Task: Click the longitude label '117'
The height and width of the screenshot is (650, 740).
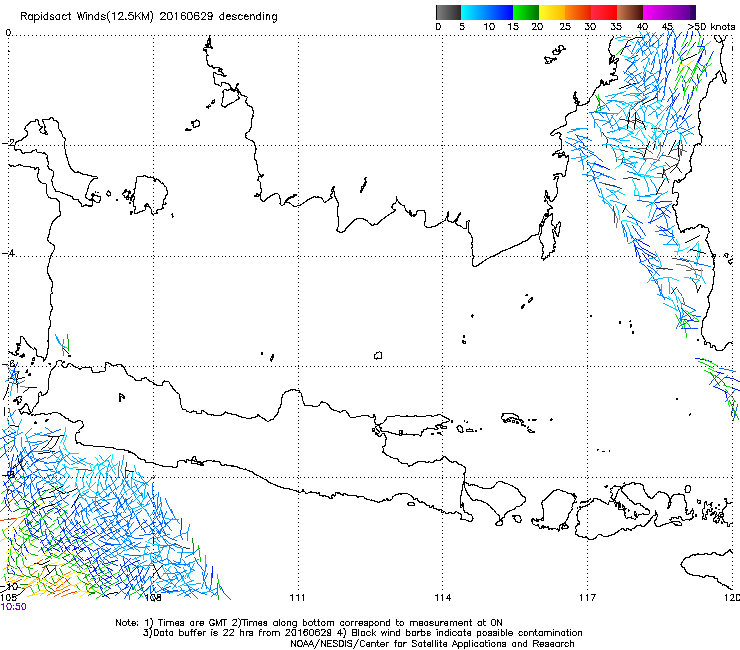Action: click(x=587, y=598)
